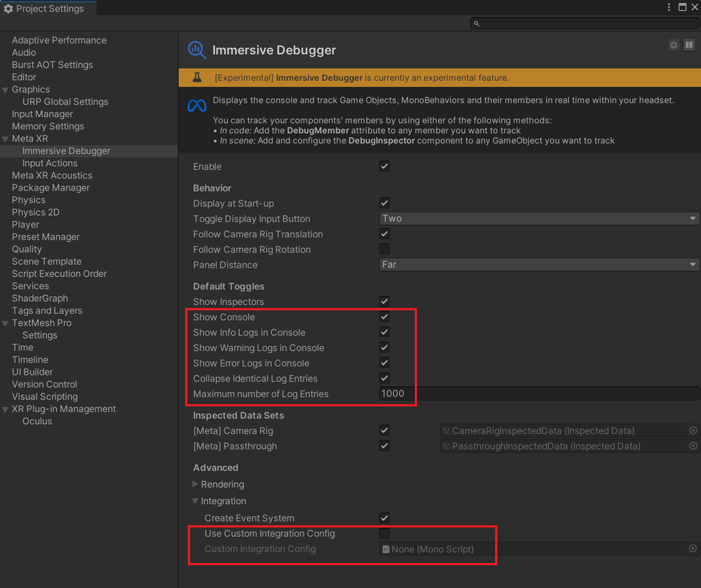The height and width of the screenshot is (588, 701).
Task: Click the search magnifier icon in the toolbar
Action: tap(475, 22)
